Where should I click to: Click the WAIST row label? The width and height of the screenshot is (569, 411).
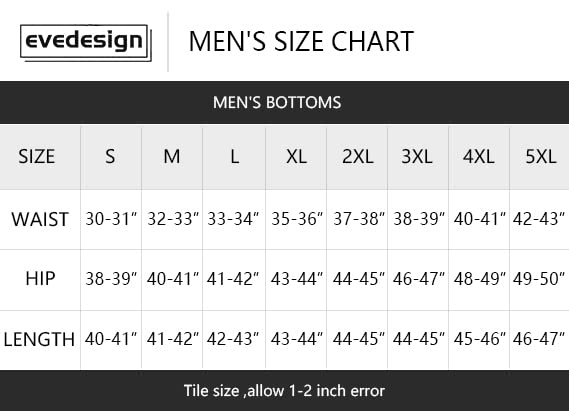[40, 219]
